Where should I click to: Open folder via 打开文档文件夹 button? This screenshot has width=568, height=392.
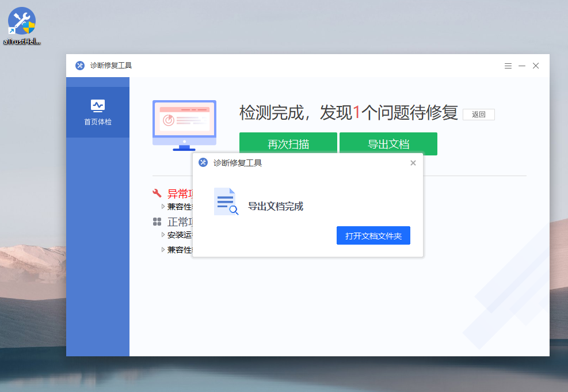coord(373,235)
